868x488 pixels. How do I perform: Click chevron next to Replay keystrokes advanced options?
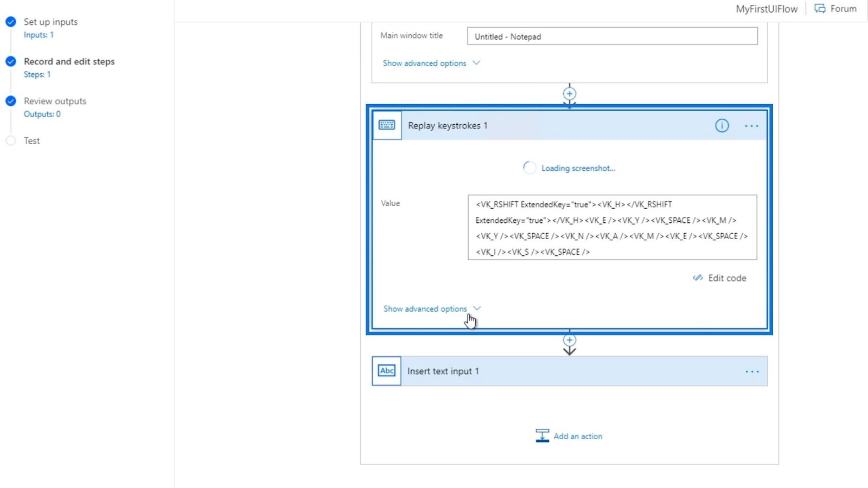(x=477, y=308)
